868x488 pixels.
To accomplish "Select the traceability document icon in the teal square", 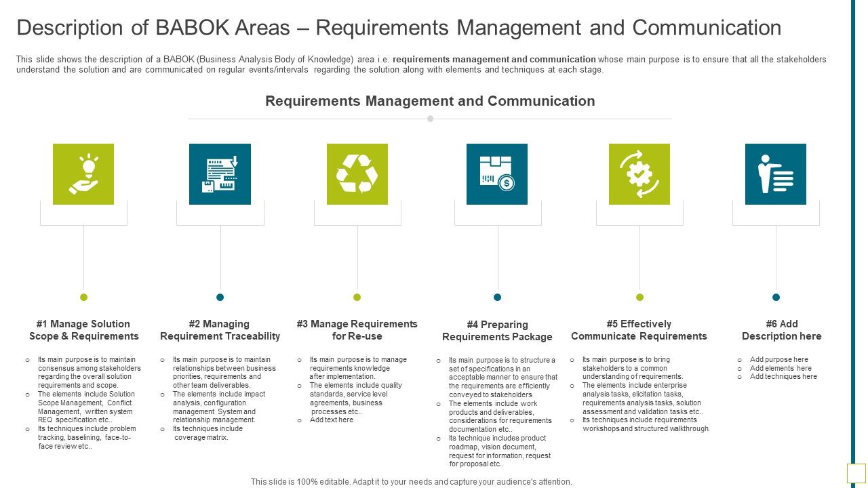I will coord(220,174).
